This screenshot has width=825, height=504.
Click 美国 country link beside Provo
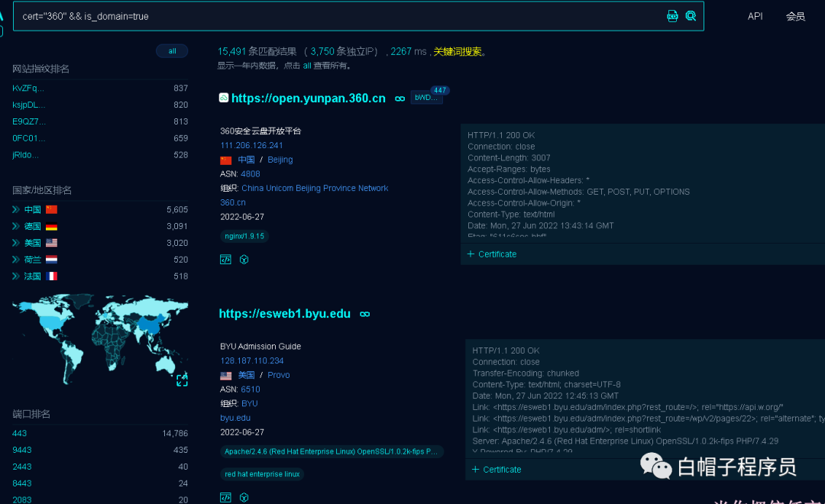[x=246, y=375]
